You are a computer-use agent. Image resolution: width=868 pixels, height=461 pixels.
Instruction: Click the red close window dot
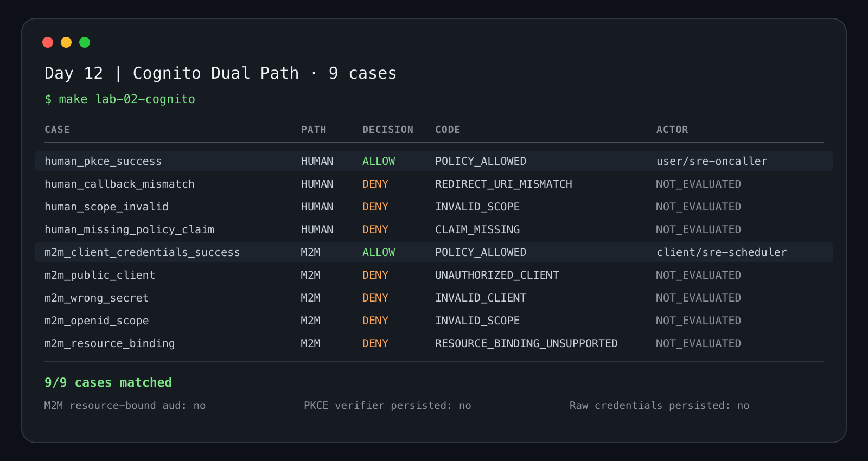[48, 42]
